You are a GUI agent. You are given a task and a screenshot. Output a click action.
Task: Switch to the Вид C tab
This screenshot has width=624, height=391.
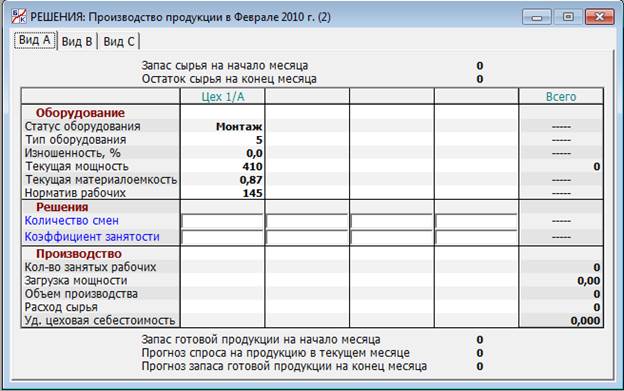(x=119, y=41)
